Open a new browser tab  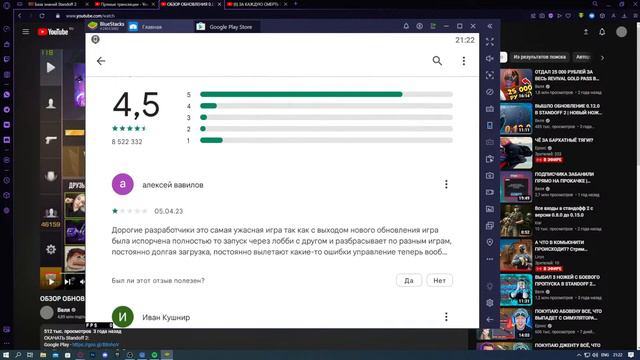[x=296, y=4]
